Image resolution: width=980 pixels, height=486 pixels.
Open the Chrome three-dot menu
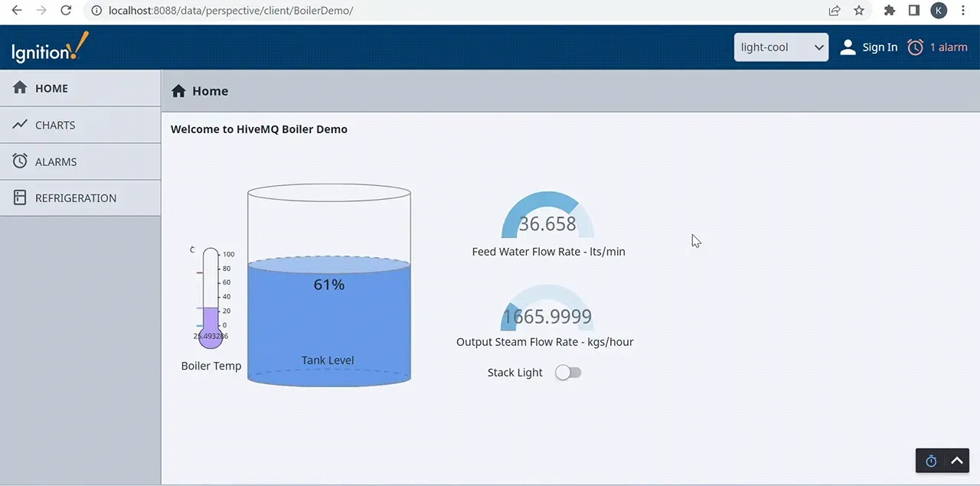(x=963, y=11)
